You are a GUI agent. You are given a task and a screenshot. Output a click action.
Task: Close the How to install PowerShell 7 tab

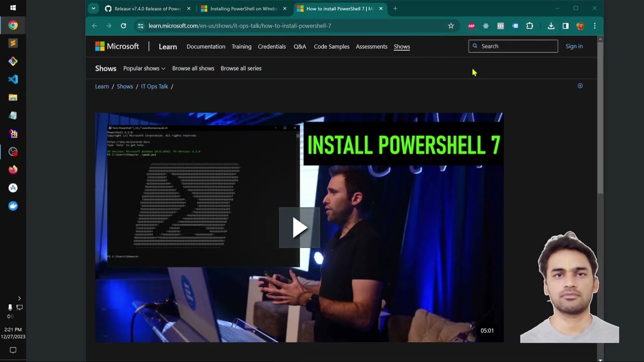[x=380, y=9]
